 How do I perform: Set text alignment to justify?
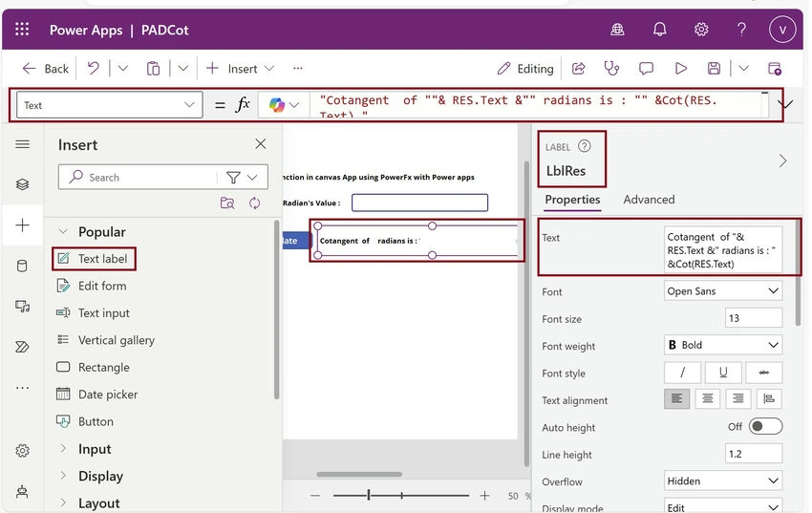pyautogui.click(x=769, y=398)
